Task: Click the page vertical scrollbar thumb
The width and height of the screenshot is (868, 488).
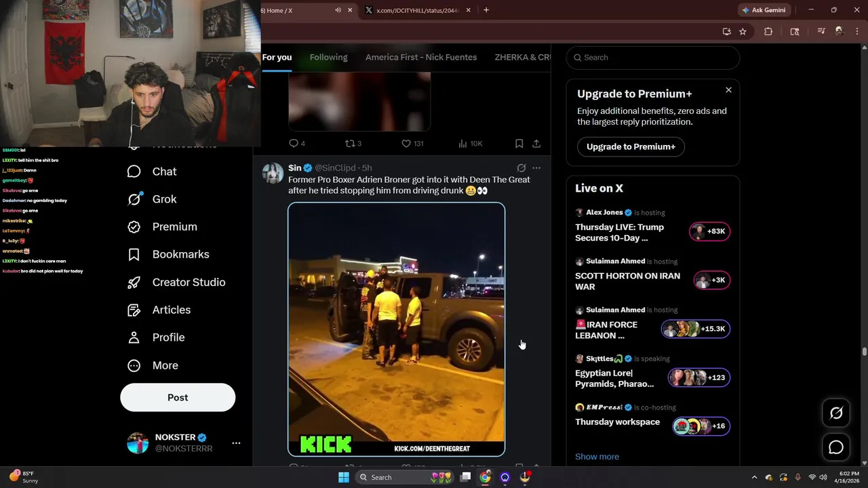Action: point(864,352)
